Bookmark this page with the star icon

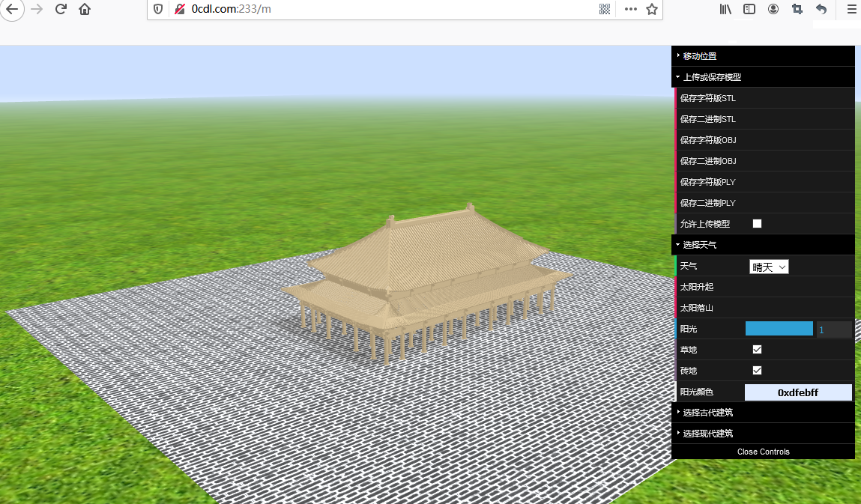click(652, 9)
